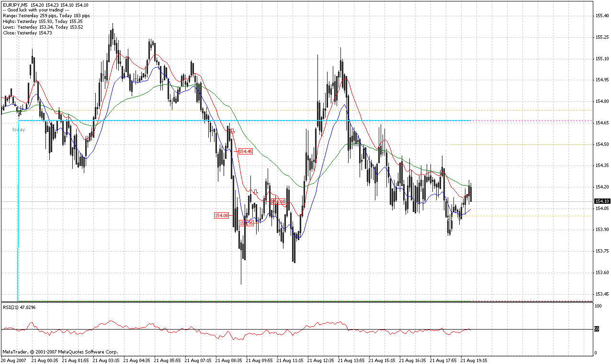Click the 155.10 price axis label
This screenshot has height=364, width=611.
[x=602, y=59]
